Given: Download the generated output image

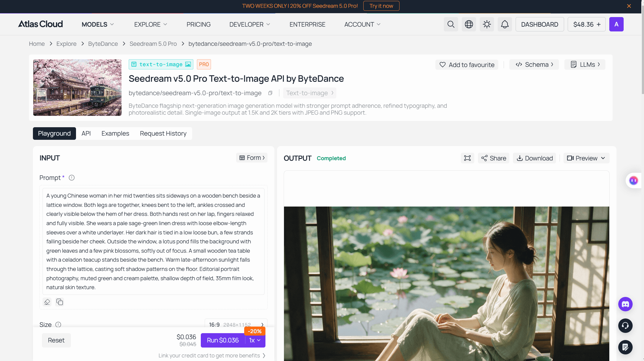Looking at the screenshot, I should [x=534, y=158].
